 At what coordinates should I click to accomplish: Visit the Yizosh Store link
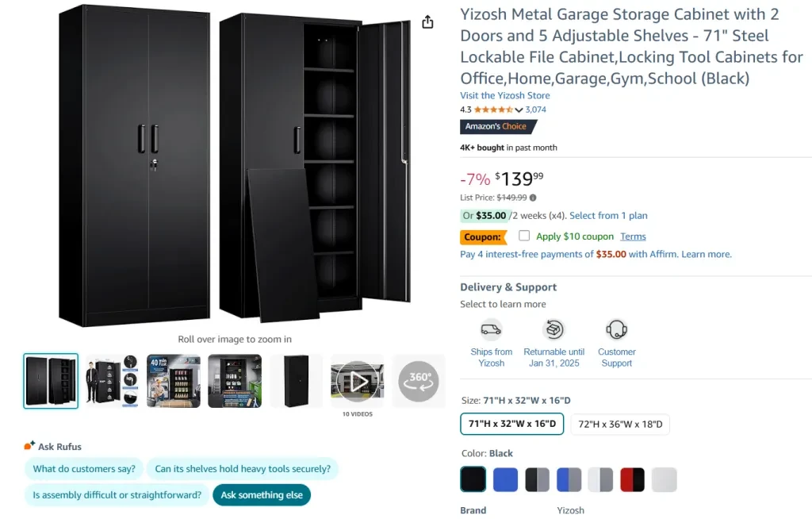(505, 95)
